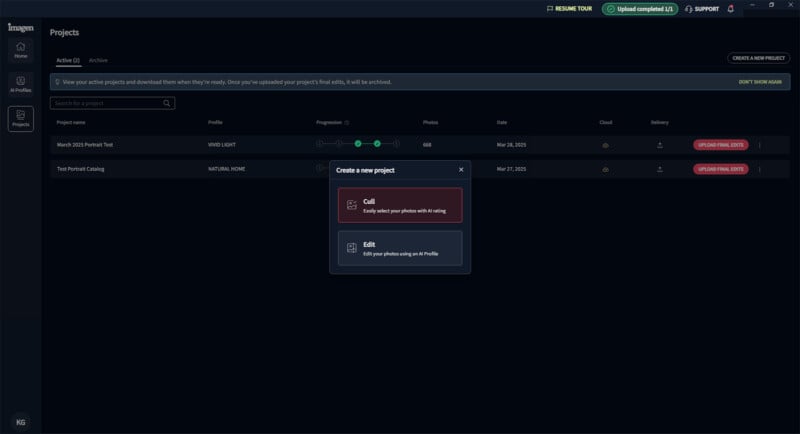Click the Search for a project field
800x434 pixels.
pos(107,103)
